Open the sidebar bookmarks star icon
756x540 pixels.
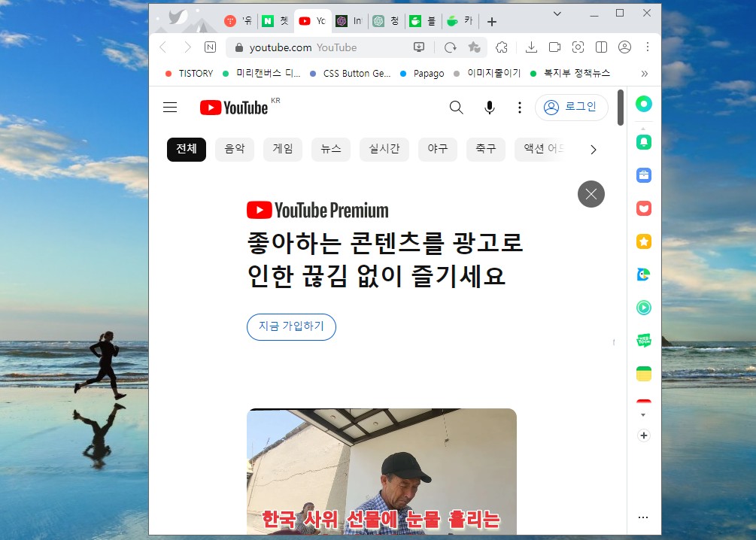point(644,241)
